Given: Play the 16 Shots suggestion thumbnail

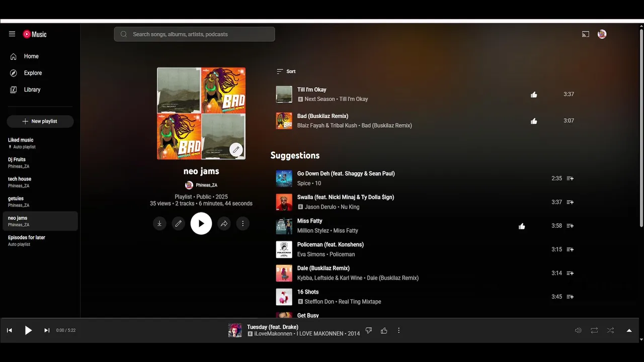Looking at the screenshot, I should pos(284,297).
